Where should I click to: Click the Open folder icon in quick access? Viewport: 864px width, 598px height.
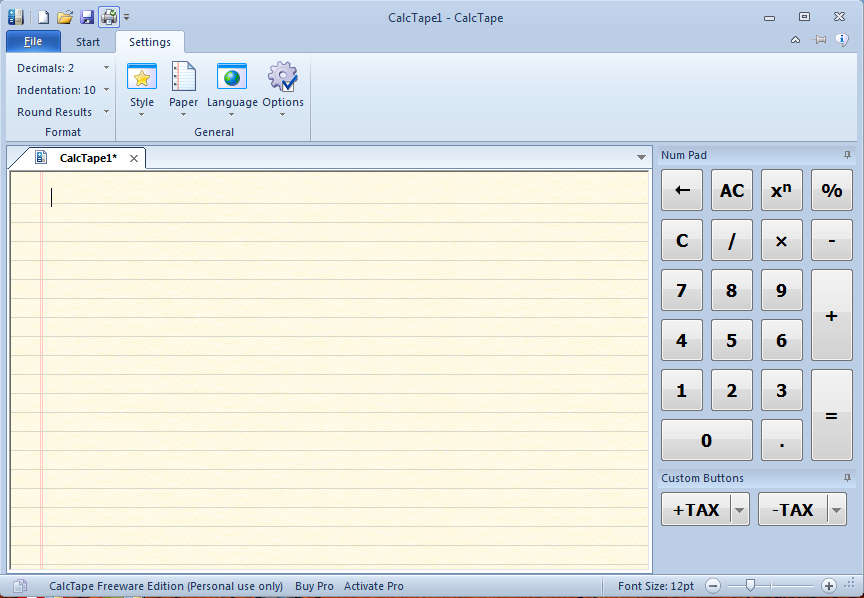(65, 17)
